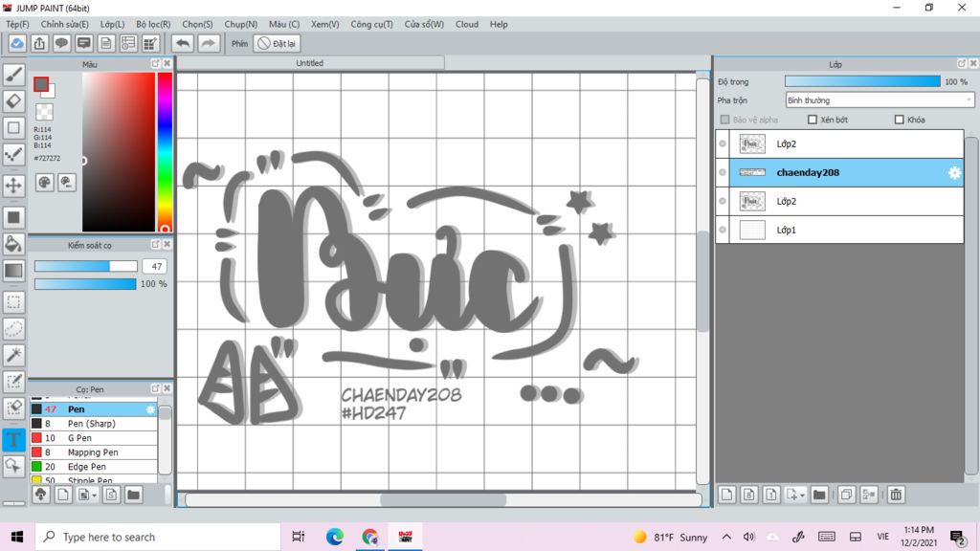980x551 pixels.
Task: Float the Màu color panel
Action: click(x=155, y=64)
